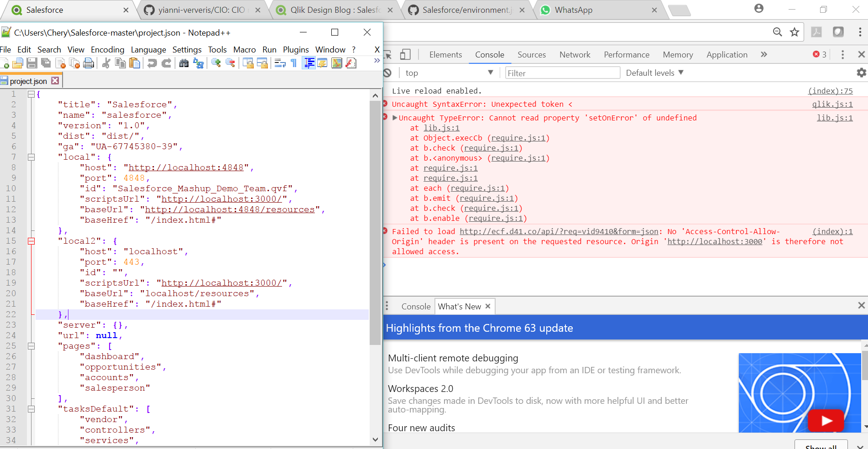Screen dimensions: 868x449
Task: Collapse the "local2" block fold marker
Action: [31, 241]
